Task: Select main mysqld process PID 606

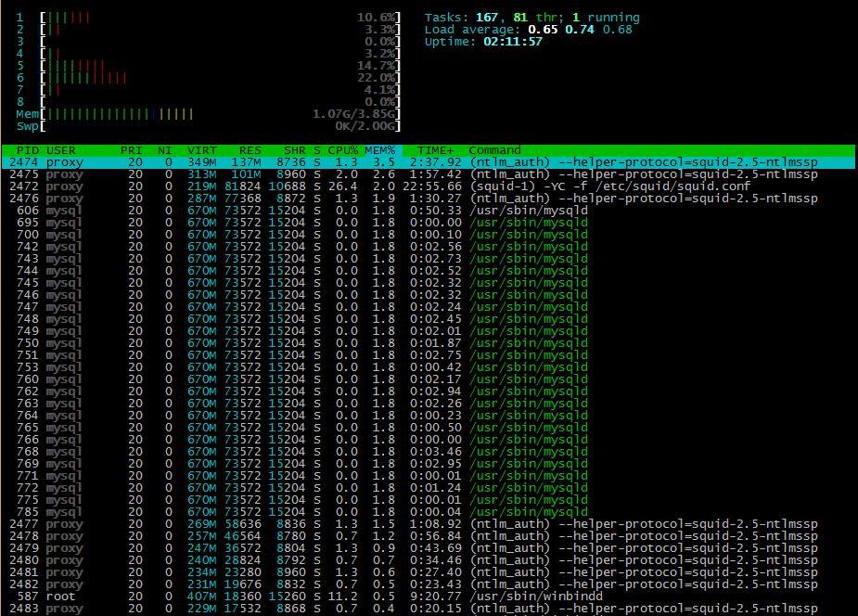Action: (429, 211)
